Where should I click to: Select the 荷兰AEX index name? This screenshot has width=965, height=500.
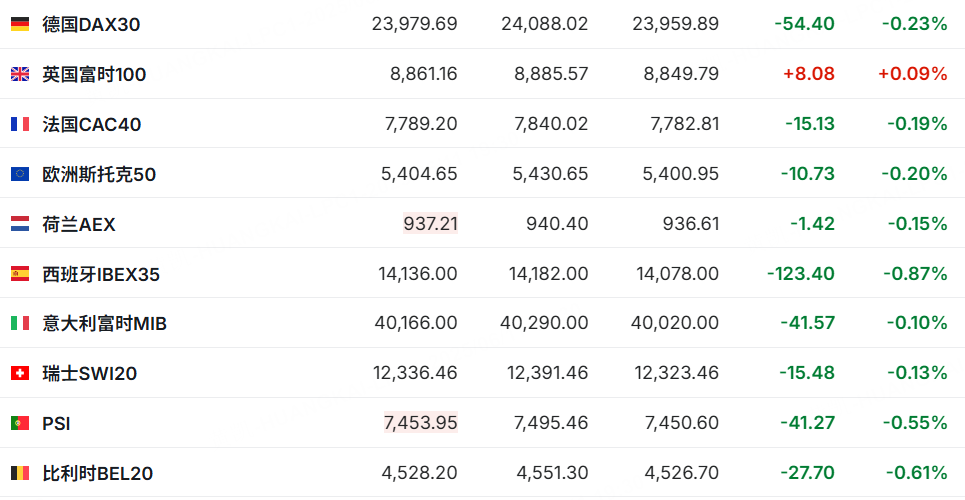coord(79,224)
